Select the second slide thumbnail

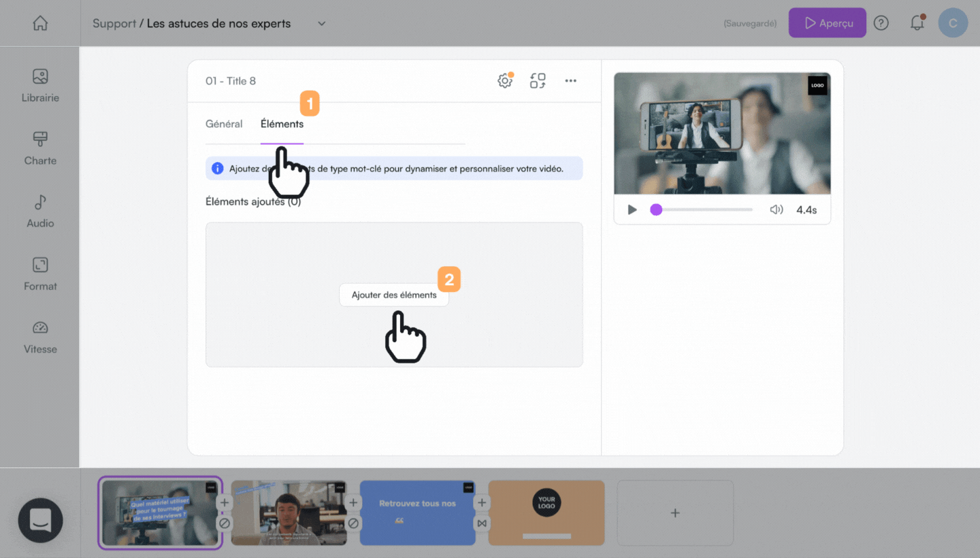289,513
